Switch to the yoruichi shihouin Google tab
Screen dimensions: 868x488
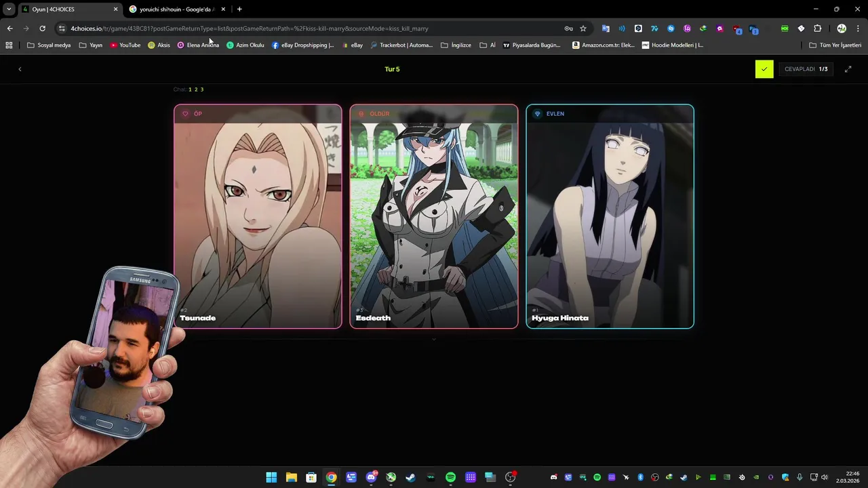point(178,9)
